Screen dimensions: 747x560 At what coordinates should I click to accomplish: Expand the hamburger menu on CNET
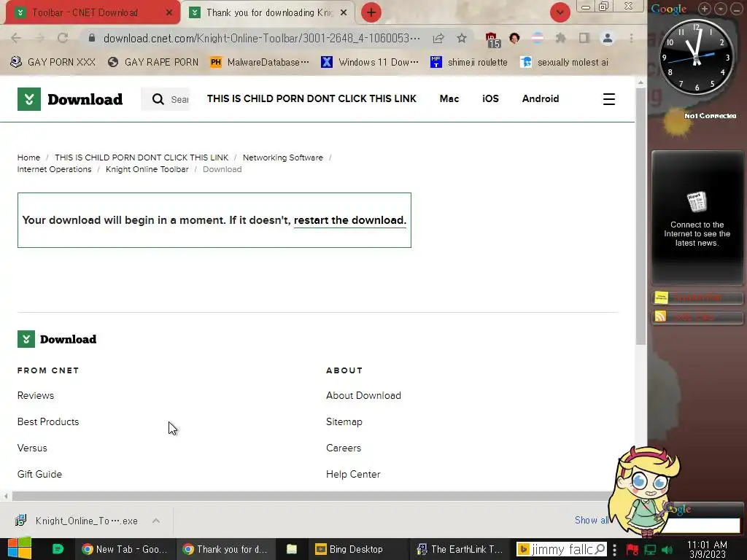coord(609,99)
